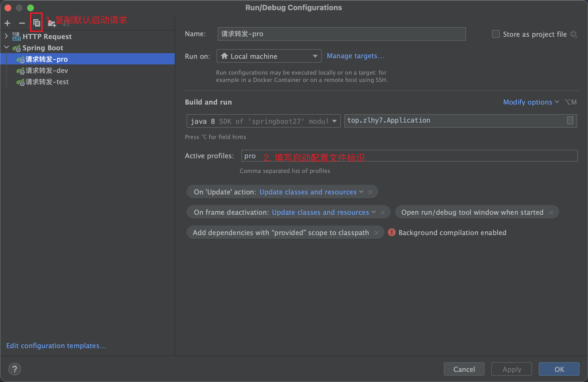This screenshot has height=382, width=588.
Task: Remove the 'On Update action' option chip
Action: tap(370, 192)
